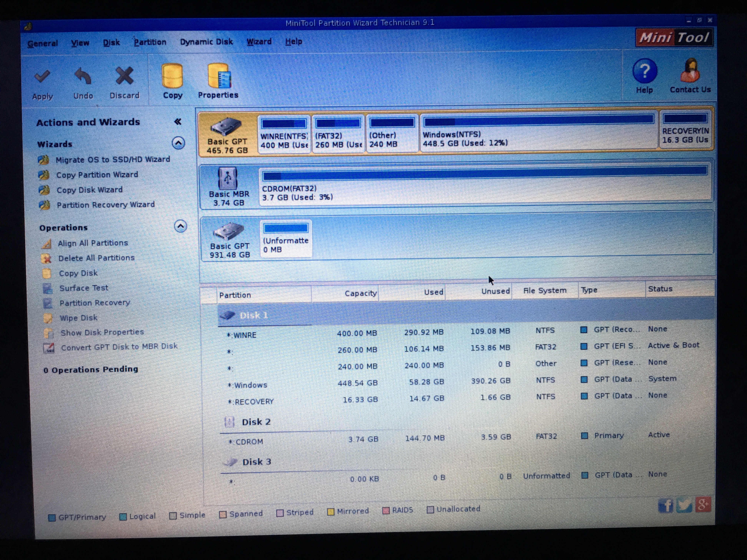The width and height of the screenshot is (747, 560).
Task: Click the Contact Us icon
Action: point(690,70)
